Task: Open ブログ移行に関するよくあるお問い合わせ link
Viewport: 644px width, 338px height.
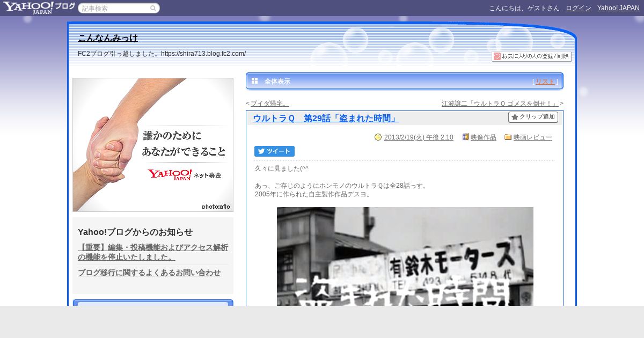Action: pos(149,273)
